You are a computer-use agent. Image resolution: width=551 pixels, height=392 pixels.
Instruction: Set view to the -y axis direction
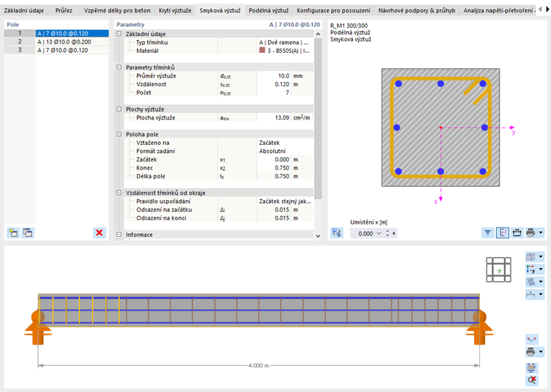point(531,270)
